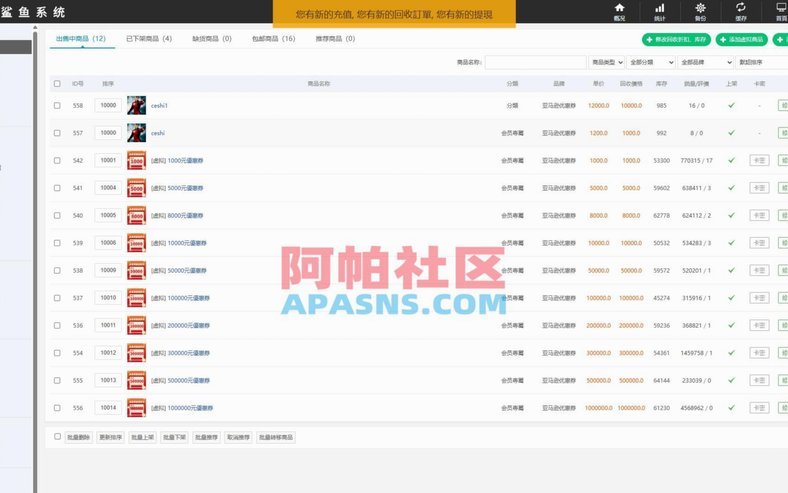This screenshot has width=788, height=493.
Task: Click the 5000 coupon icon in row 541
Action: (x=136, y=188)
